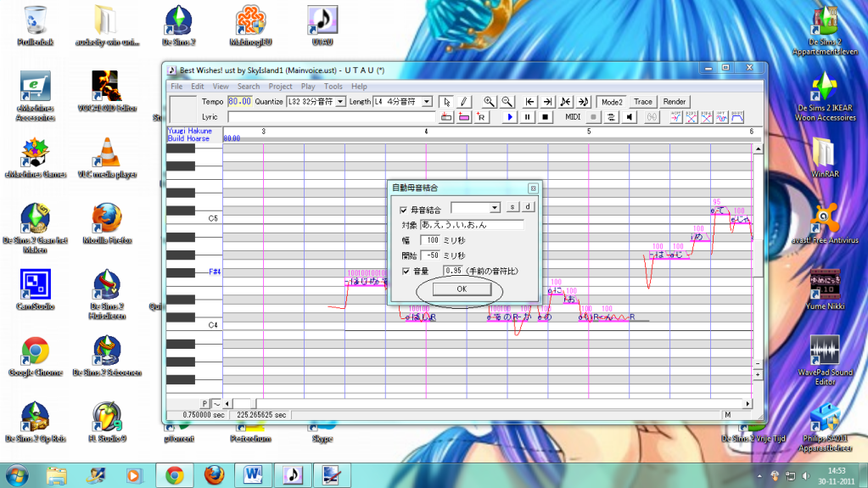Click OK in the dialog
This screenshot has width=868, height=488.
coord(461,289)
